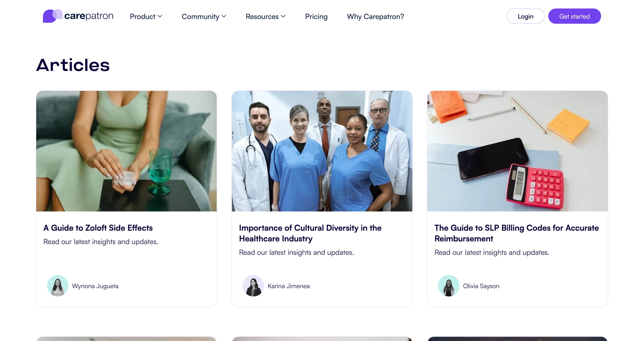Screen dimensions: 644x341
Task: Select the medical team photo thumbnail
Action: click(x=322, y=151)
